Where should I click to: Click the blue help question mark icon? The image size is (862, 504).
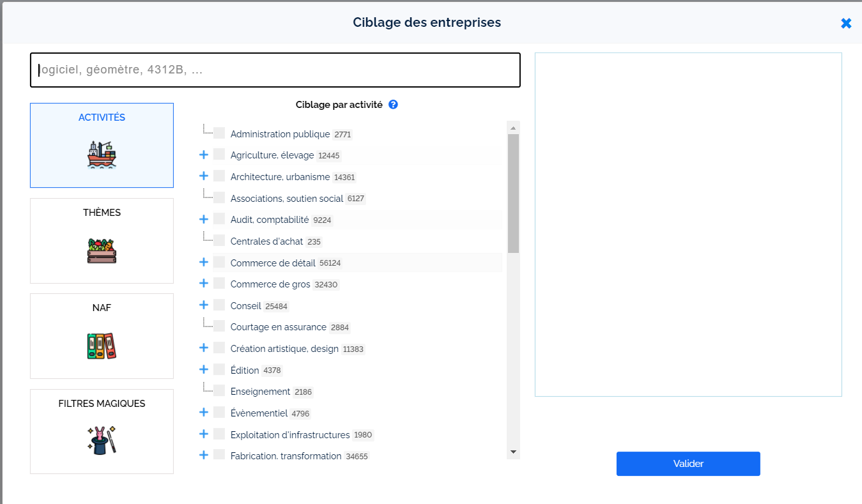(x=393, y=105)
